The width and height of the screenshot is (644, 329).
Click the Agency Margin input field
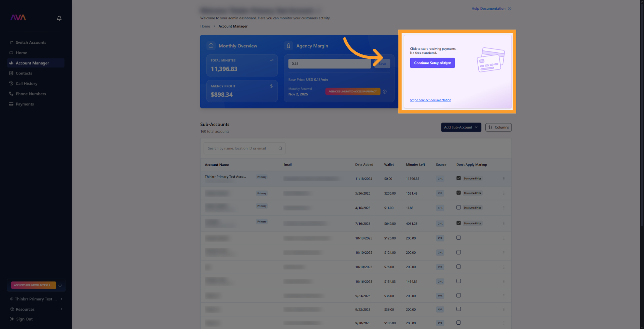[330, 64]
